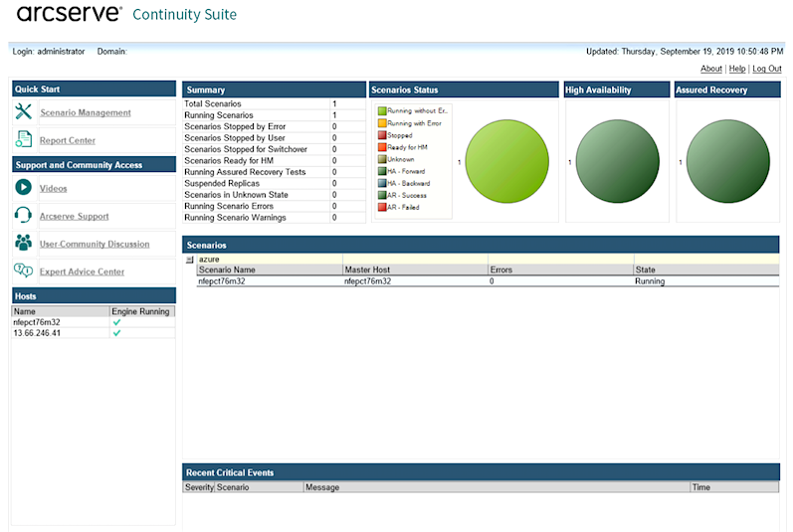The height and width of the screenshot is (532, 793).
Task: Open the Expert Advice Center link
Action: (x=82, y=271)
